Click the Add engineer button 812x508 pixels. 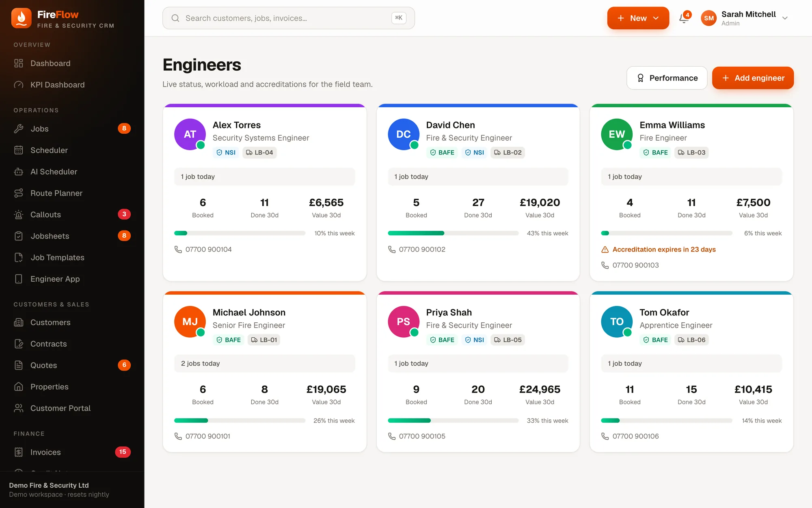753,78
